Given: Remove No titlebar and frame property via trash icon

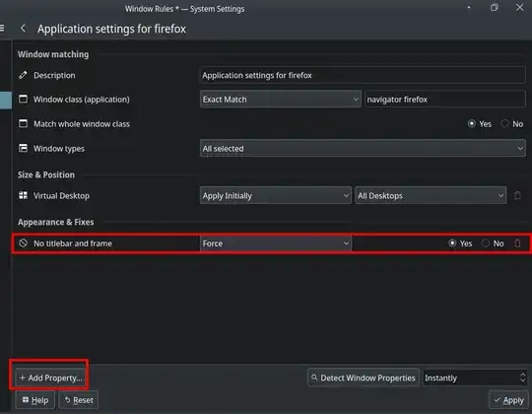Looking at the screenshot, I should click(517, 242).
